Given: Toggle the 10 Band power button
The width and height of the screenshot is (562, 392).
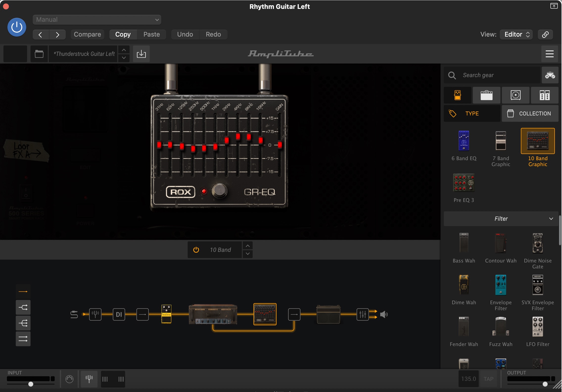Looking at the screenshot, I should click(196, 250).
